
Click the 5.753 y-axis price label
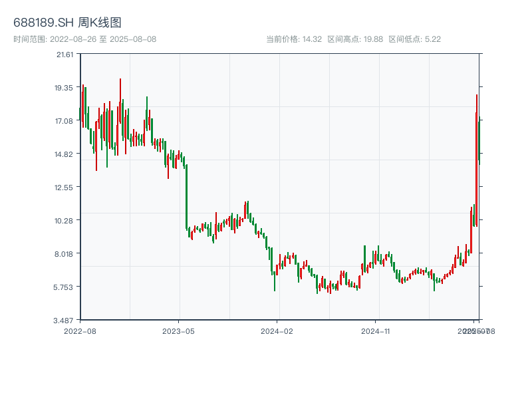coord(65,287)
